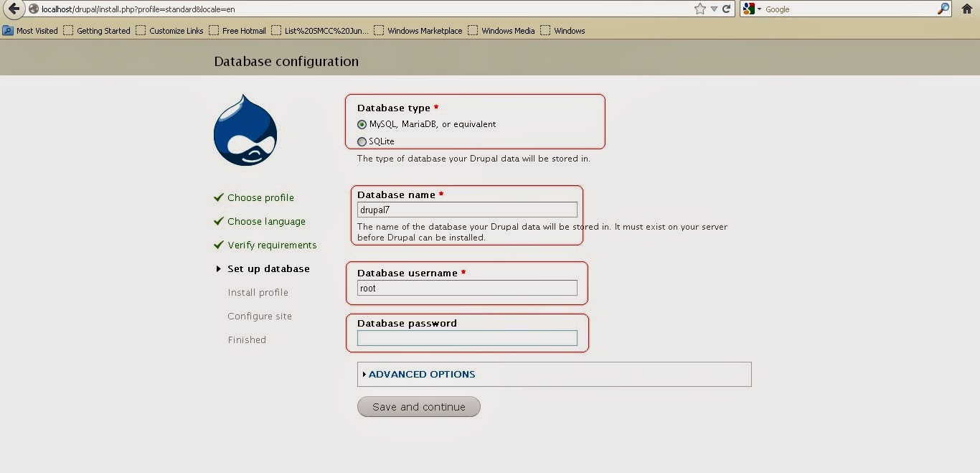Open the Windows Media bookmark
The height and width of the screenshot is (473, 980).
coord(501,31)
